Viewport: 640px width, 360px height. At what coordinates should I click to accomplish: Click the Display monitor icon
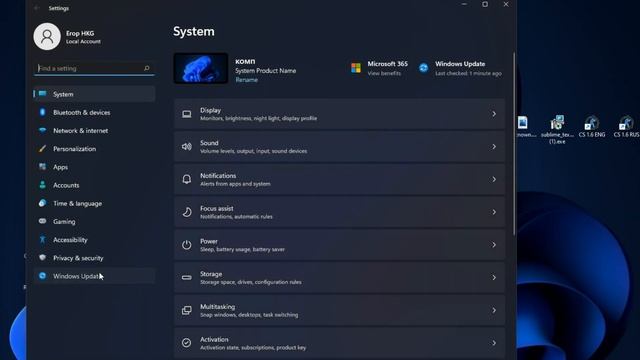[x=187, y=114]
